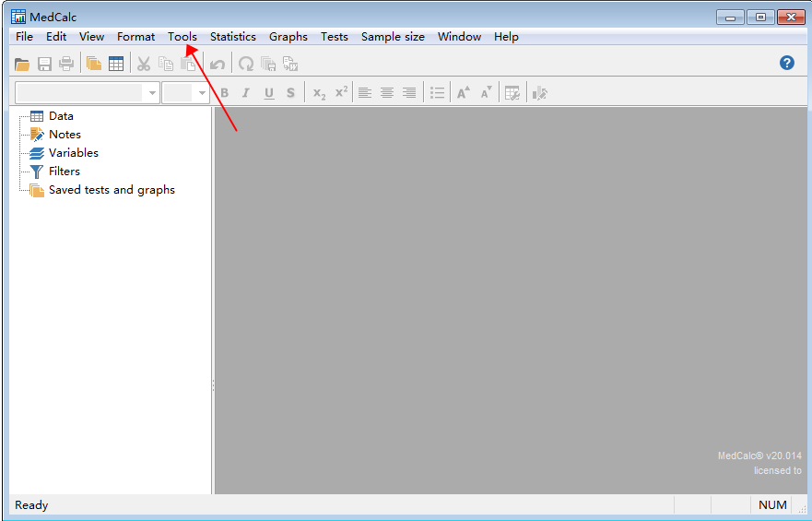Image resolution: width=812 pixels, height=521 pixels.
Task: Toggle italic formatting
Action: 246,93
